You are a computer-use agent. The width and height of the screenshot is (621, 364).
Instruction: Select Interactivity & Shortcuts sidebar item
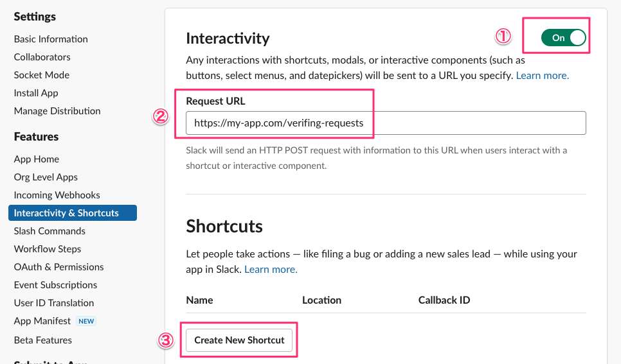click(73, 213)
